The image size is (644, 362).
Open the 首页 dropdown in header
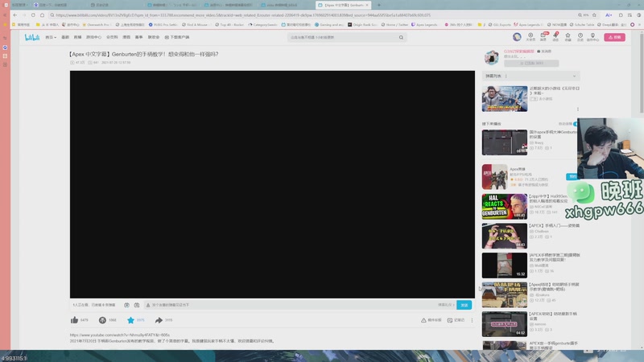51,37
